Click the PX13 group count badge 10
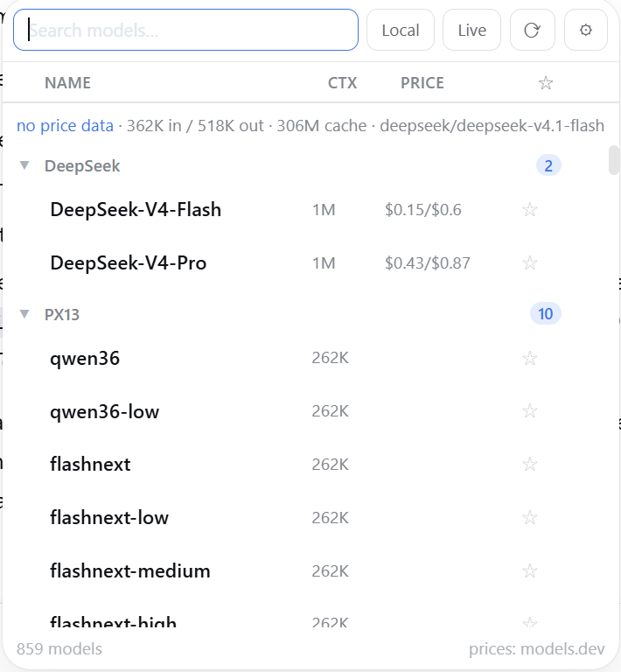 (x=545, y=314)
